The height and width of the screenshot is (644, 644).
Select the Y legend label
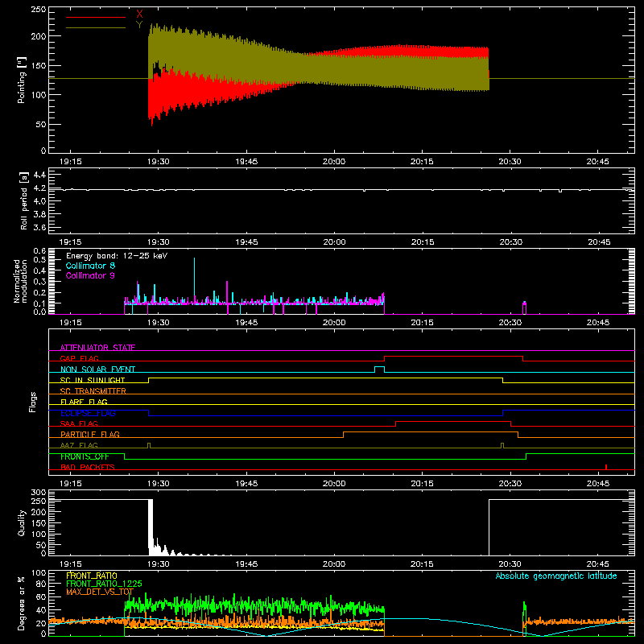[x=139, y=25]
